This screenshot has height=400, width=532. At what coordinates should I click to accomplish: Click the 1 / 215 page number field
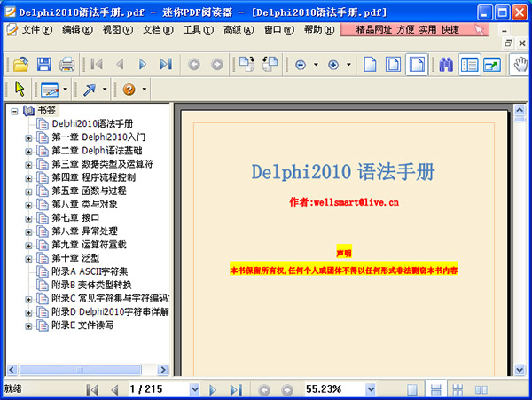click(159, 389)
